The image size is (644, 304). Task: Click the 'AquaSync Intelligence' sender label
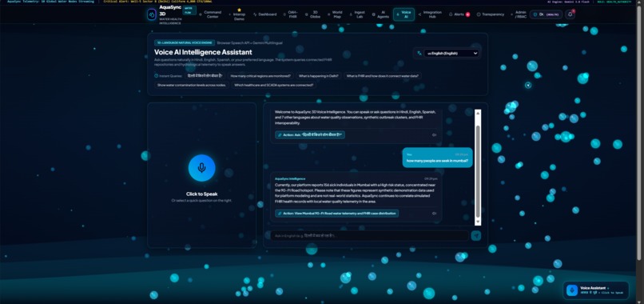(x=290, y=179)
